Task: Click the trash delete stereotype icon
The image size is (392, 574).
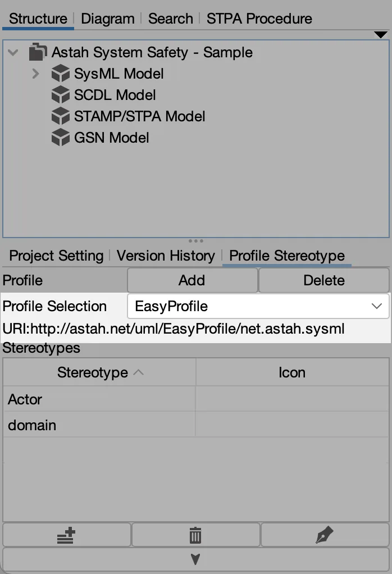Action: [x=195, y=535]
